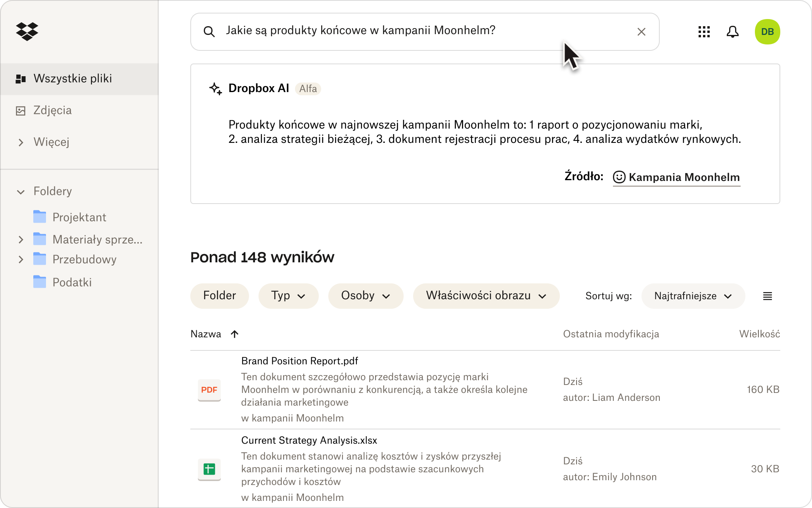Sort by Wielkość column

coord(759,334)
